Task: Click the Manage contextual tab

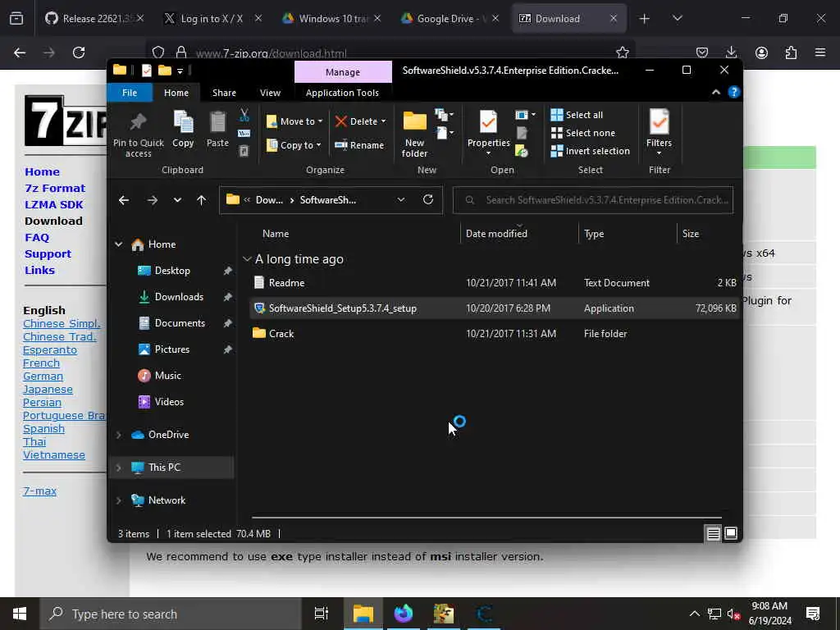Action: [343, 72]
